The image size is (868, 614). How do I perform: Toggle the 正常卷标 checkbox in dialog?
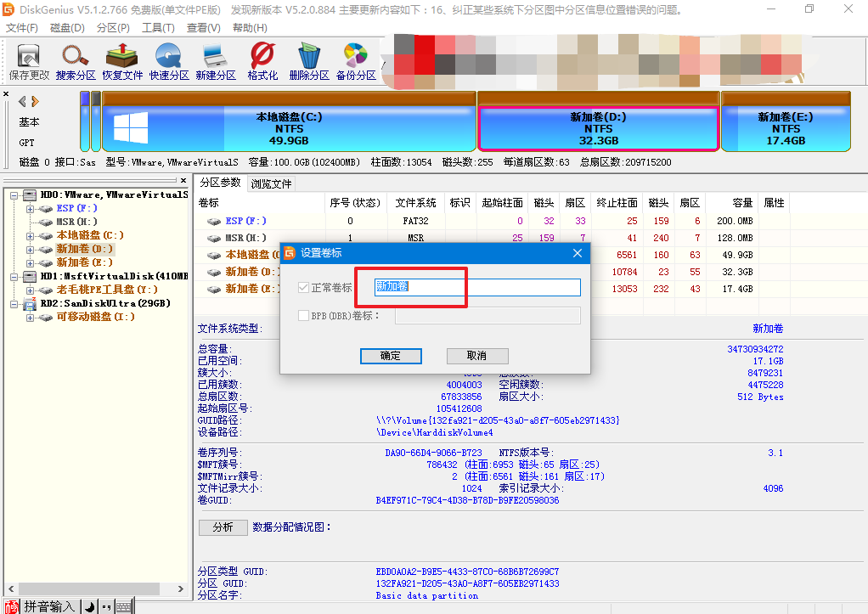(304, 288)
